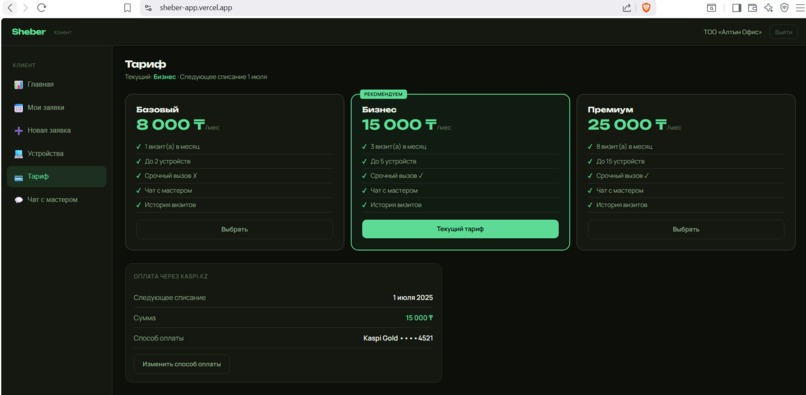
Task: Open Главная in the sidebar
Action: (x=57, y=84)
